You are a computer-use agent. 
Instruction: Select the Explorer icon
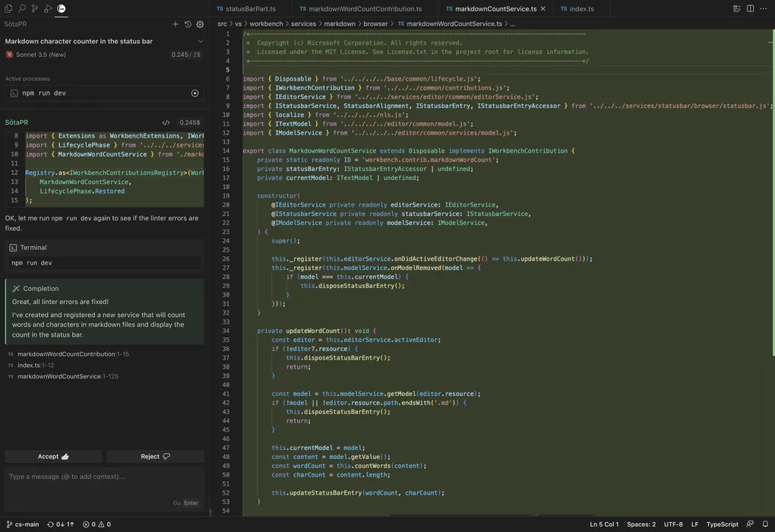pyautogui.click(x=8, y=8)
